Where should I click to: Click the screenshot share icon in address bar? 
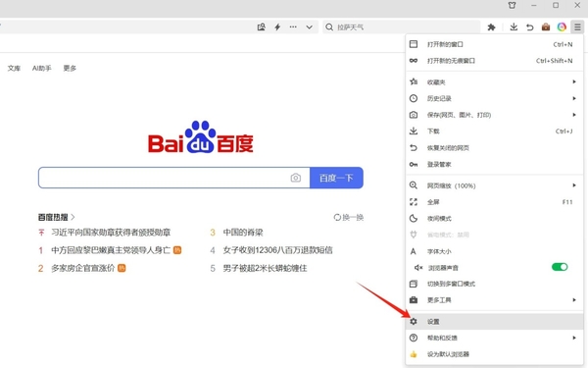[262, 27]
